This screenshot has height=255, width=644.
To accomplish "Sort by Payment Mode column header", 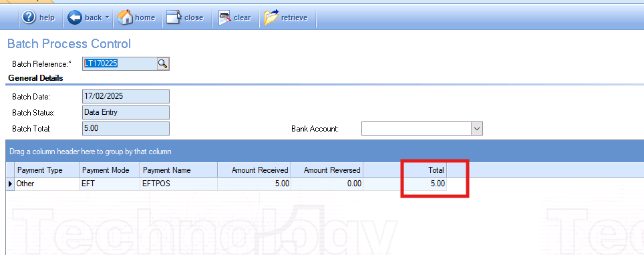I will tap(110, 170).
